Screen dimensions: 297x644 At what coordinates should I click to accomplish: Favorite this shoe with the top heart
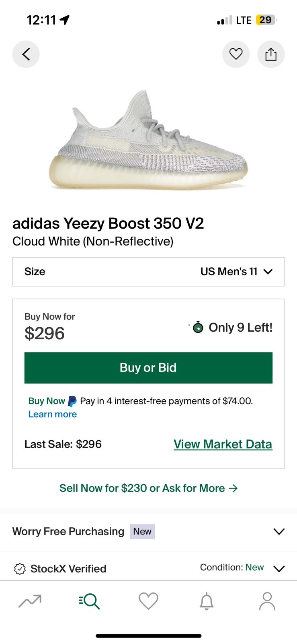coord(236,54)
